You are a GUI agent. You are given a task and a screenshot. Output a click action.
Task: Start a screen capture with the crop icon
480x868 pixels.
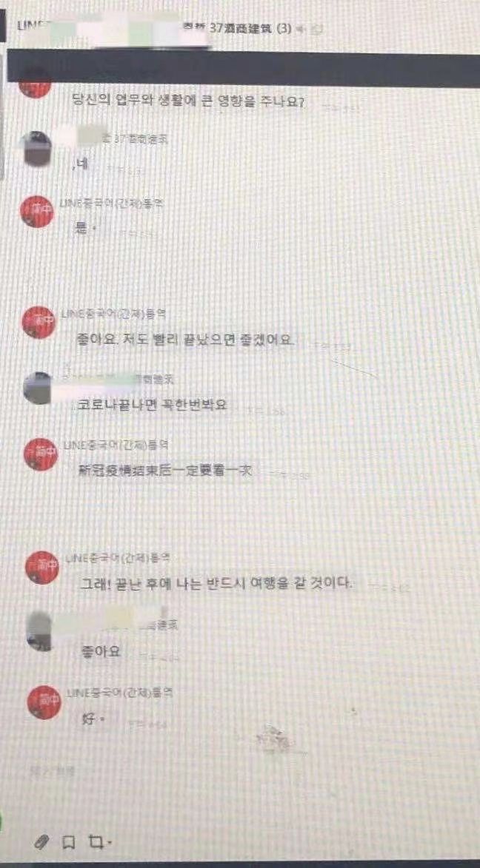tap(96, 842)
